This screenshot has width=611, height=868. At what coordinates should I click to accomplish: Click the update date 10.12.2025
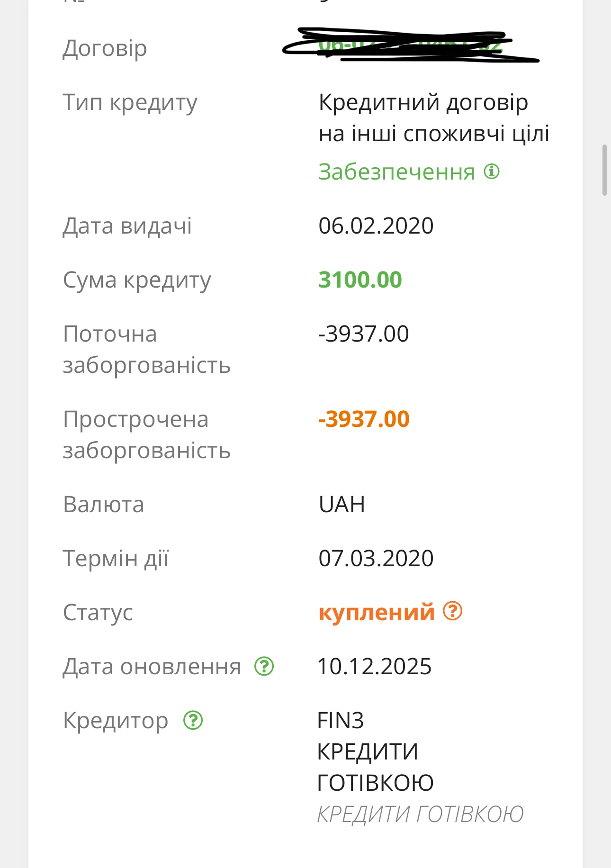(375, 666)
